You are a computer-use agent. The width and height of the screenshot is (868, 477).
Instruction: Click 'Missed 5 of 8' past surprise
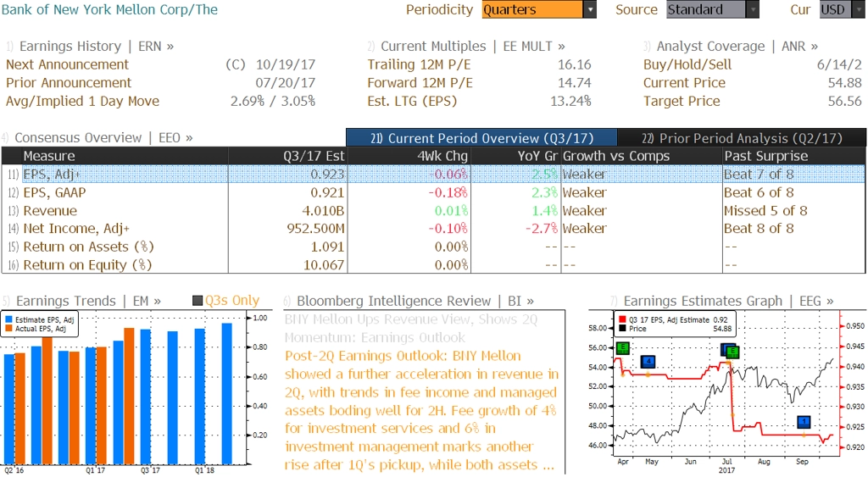(765, 211)
